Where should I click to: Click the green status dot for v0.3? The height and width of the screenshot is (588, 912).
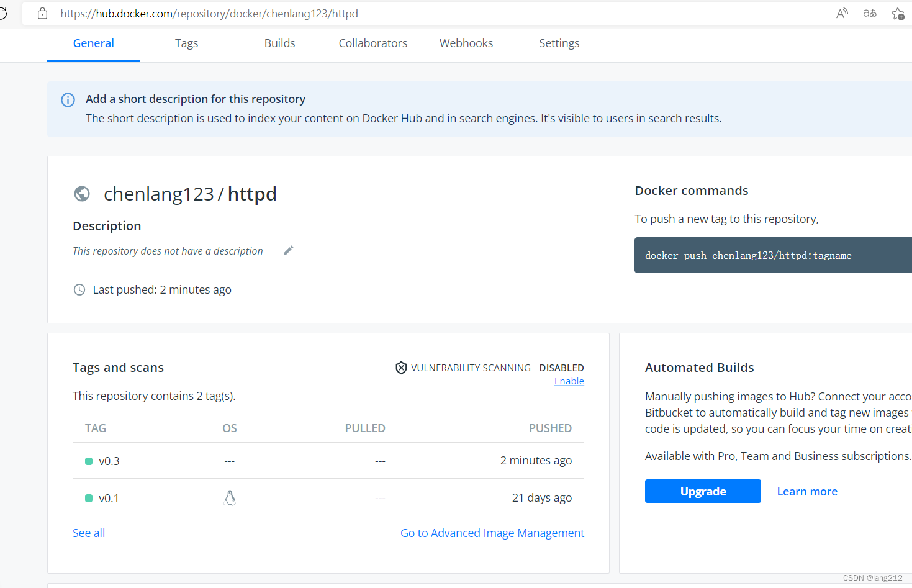click(89, 461)
